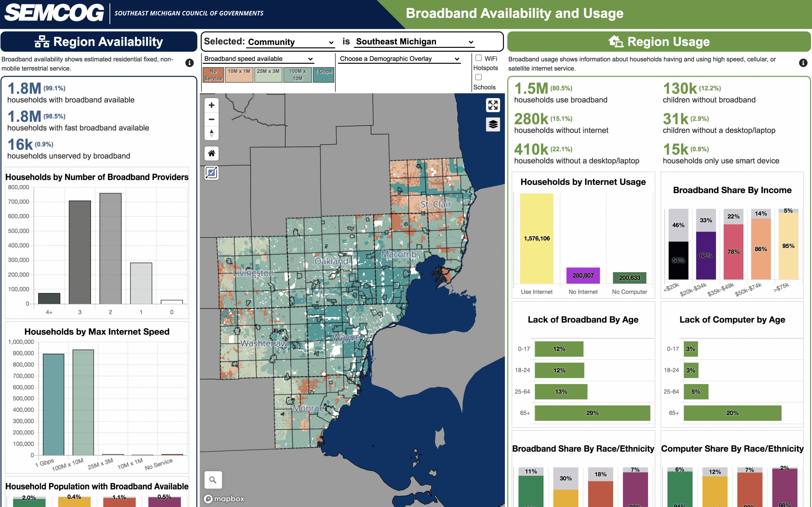Zoom out on the map

[211, 119]
